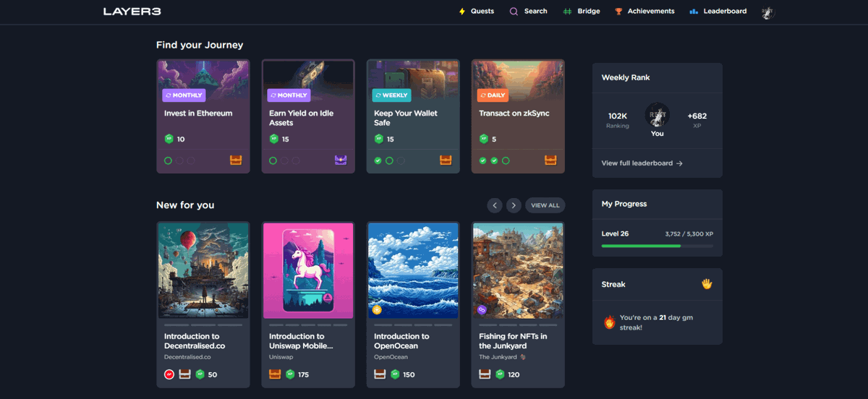Open Quests from the top navigation

click(476, 12)
